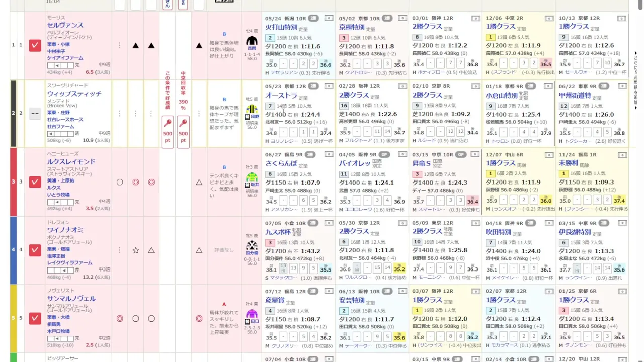Play race video for 06/22 甲州街道特別
644x362 pixels.
623,86
